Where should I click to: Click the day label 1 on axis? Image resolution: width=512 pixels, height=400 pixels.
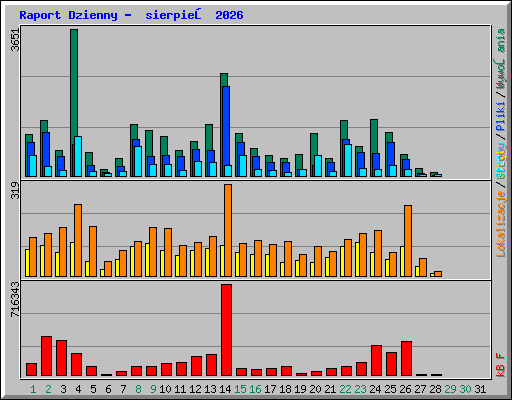pyautogui.click(x=33, y=389)
